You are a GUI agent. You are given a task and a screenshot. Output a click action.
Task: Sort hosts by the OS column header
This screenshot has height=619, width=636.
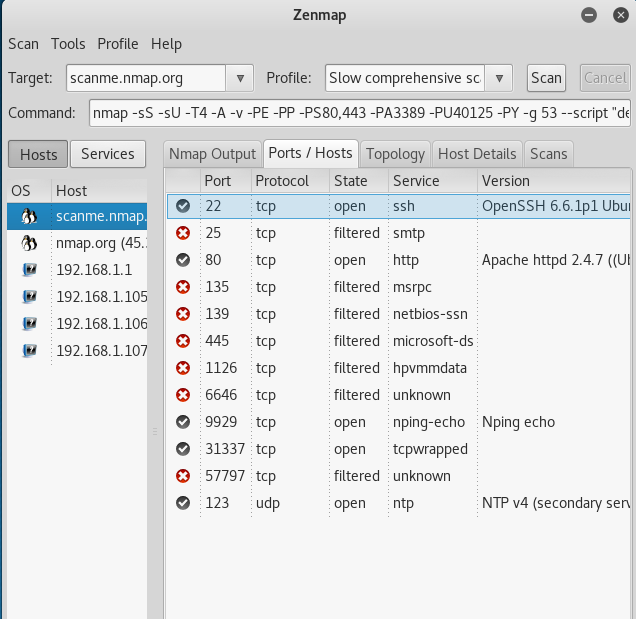29,191
